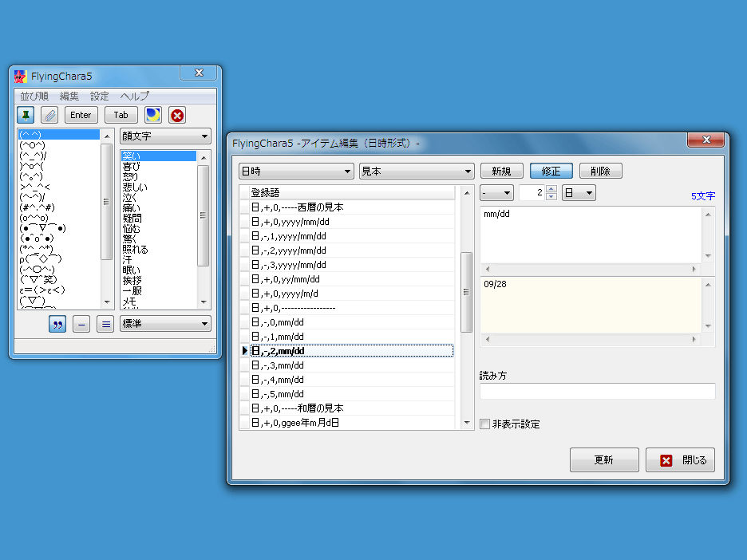Toggle the green pushpin always-on-top button

point(26,115)
